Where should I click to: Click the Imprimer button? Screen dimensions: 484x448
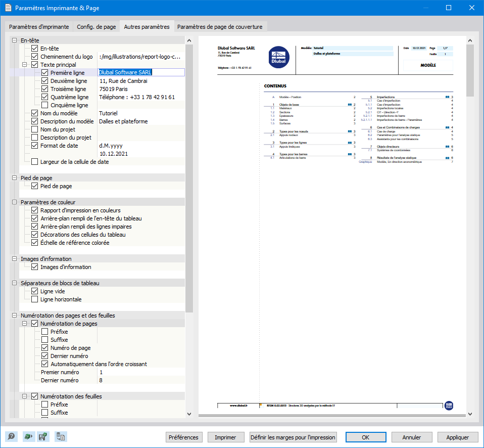pyautogui.click(x=225, y=437)
